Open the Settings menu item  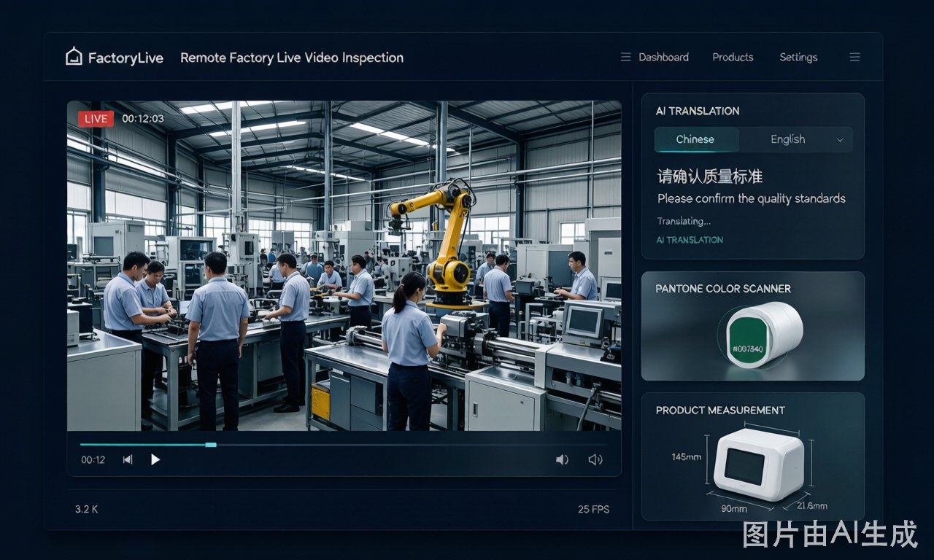(x=798, y=57)
